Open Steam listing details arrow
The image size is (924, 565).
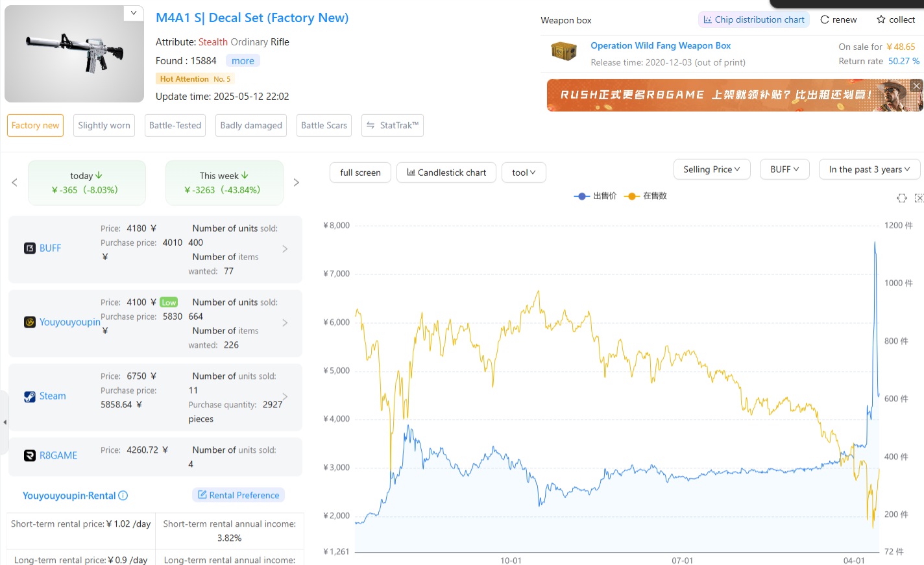285,396
